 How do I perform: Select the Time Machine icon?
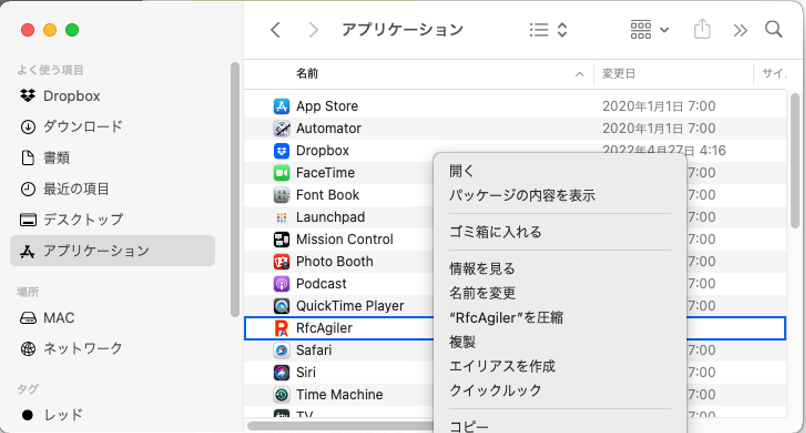click(281, 394)
